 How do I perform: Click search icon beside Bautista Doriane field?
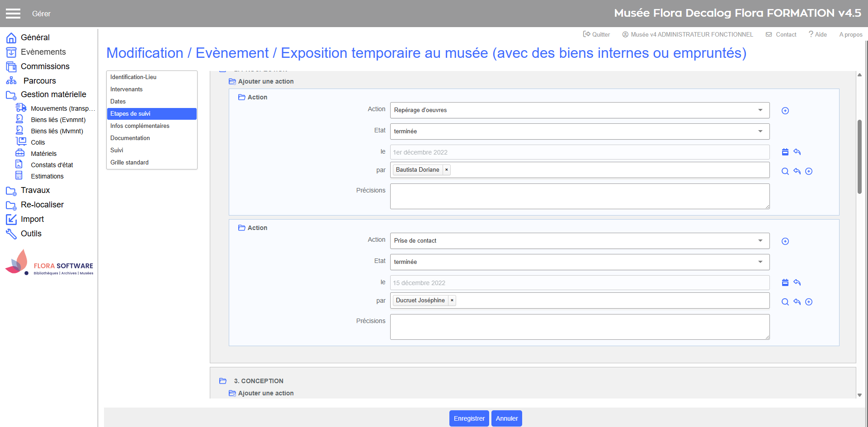pyautogui.click(x=785, y=171)
